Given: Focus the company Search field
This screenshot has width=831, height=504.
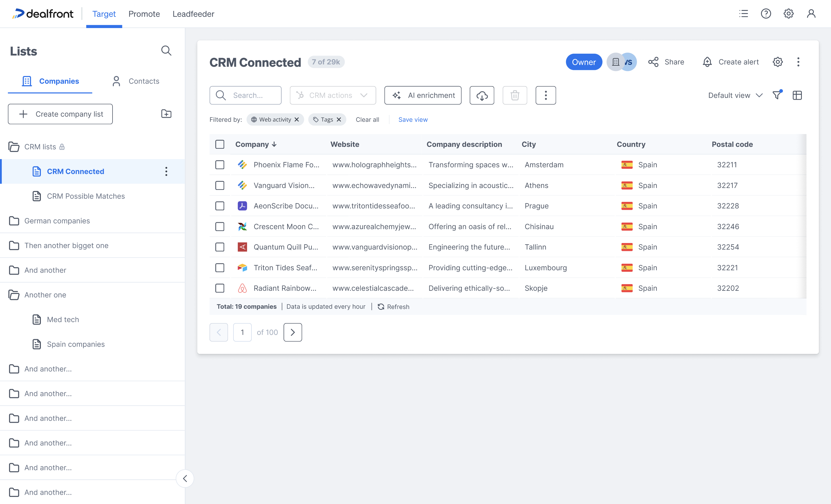Looking at the screenshot, I should 245,95.
